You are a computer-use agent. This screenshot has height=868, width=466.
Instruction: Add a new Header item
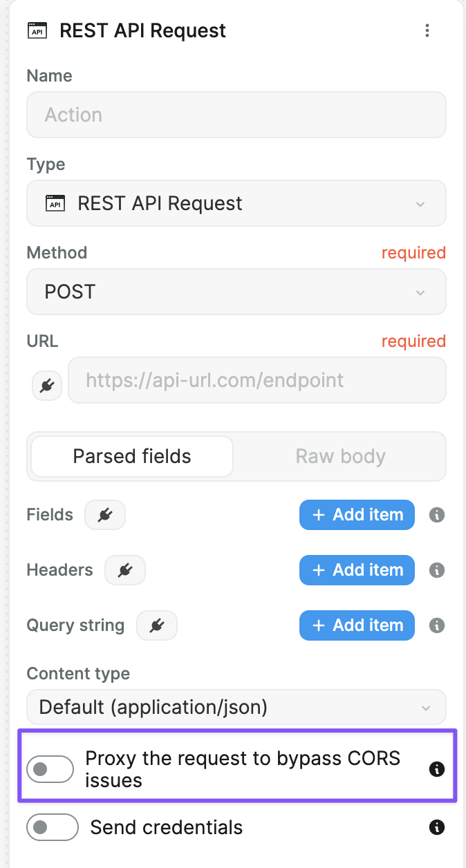click(357, 570)
